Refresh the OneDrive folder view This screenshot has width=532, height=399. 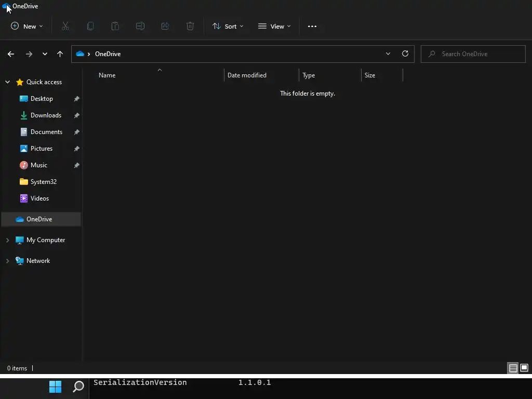[x=405, y=54]
